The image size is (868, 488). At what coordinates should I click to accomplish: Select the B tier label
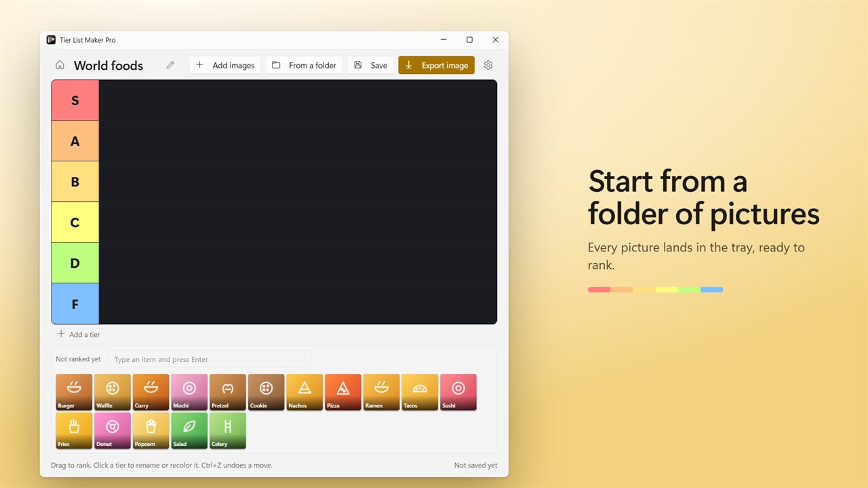[75, 182]
